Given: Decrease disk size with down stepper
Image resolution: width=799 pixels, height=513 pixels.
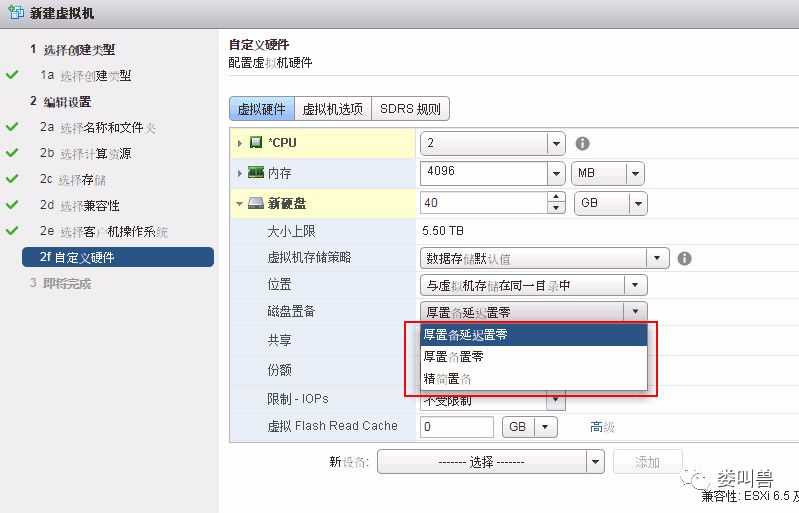Looking at the screenshot, I should (556, 209).
